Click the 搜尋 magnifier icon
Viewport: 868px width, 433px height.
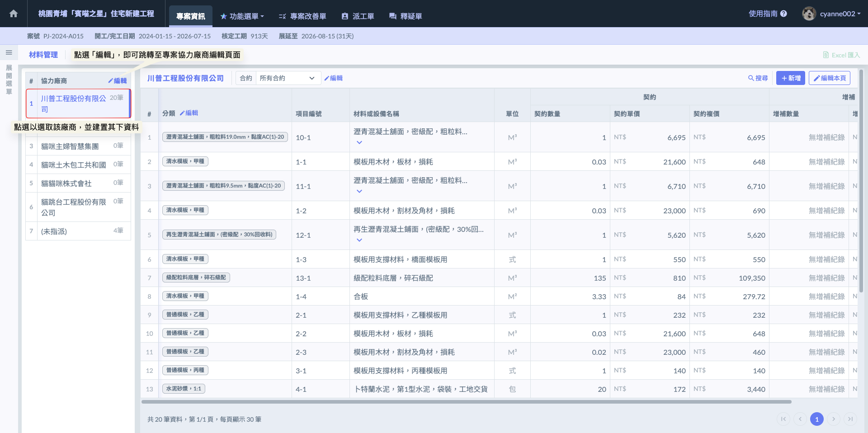click(x=751, y=78)
